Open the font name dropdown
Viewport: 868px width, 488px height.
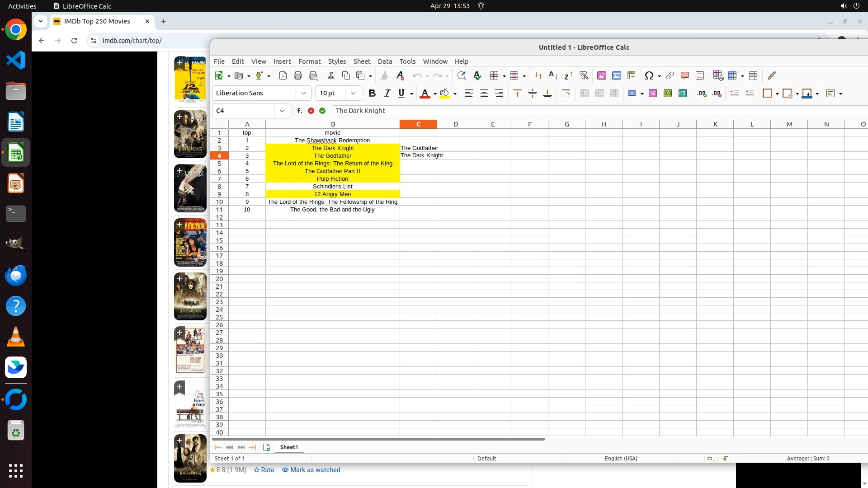[304, 93]
